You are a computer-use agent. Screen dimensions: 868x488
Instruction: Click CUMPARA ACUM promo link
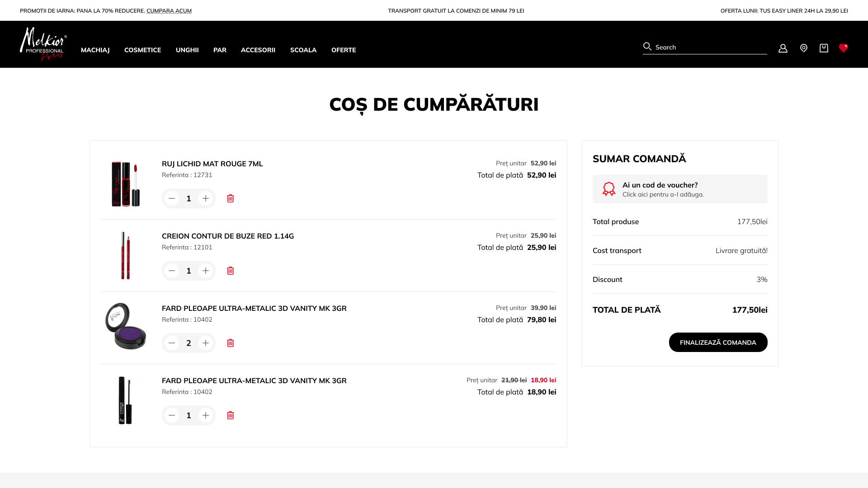(x=169, y=10)
